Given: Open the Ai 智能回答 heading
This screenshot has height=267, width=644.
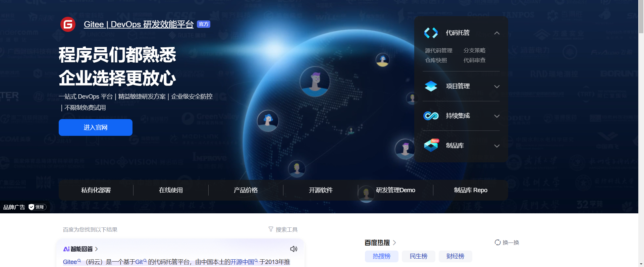Looking at the screenshot, I should pyautogui.click(x=80, y=249).
